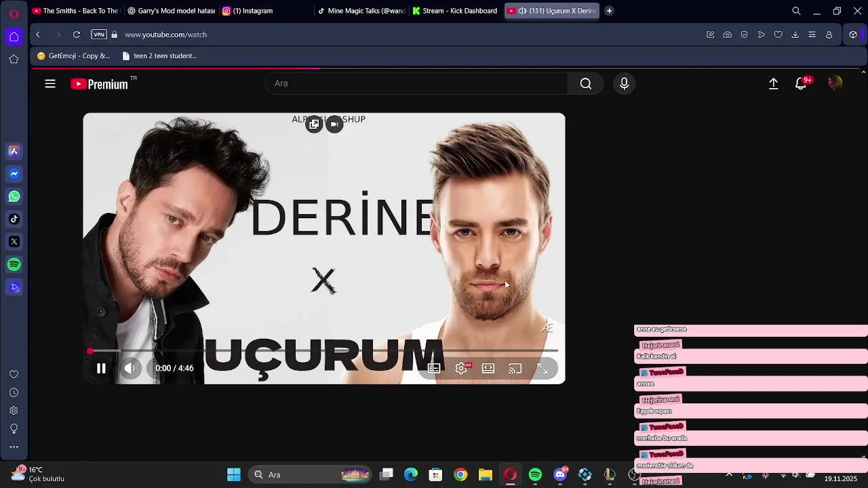Viewport: 868px width, 488px height.
Task: Open ad blocker shield settings
Action: click(x=744, y=35)
